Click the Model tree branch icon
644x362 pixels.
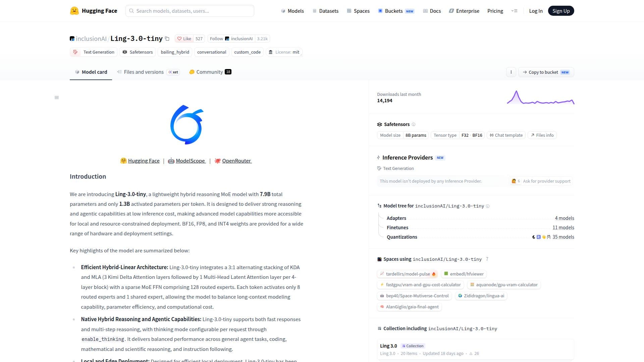[379, 206]
